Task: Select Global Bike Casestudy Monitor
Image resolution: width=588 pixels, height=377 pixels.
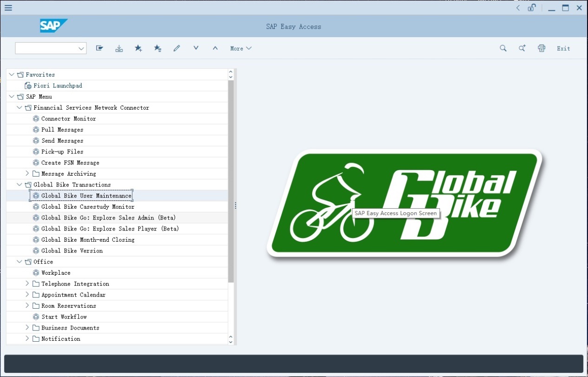Action: (88, 207)
